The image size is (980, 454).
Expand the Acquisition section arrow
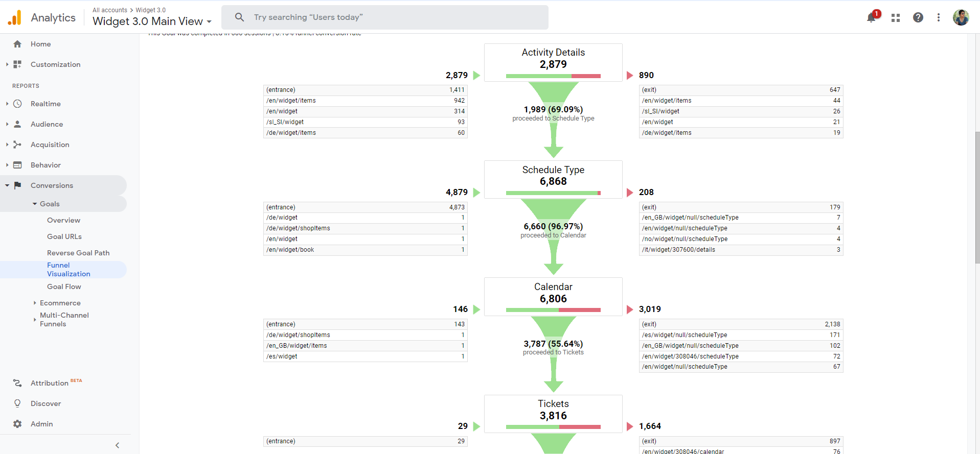tap(7, 145)
